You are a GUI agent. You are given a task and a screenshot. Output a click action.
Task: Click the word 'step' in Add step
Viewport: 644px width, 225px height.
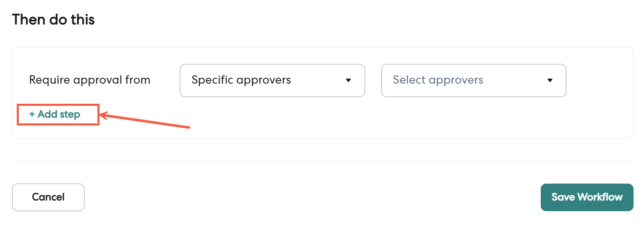pos(70,114)
